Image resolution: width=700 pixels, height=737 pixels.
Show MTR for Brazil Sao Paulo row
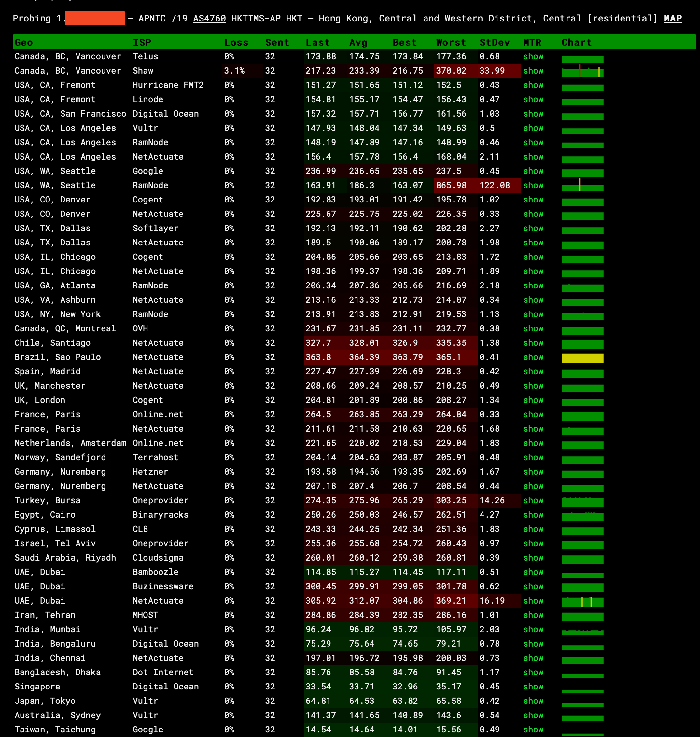pos(533,357)
